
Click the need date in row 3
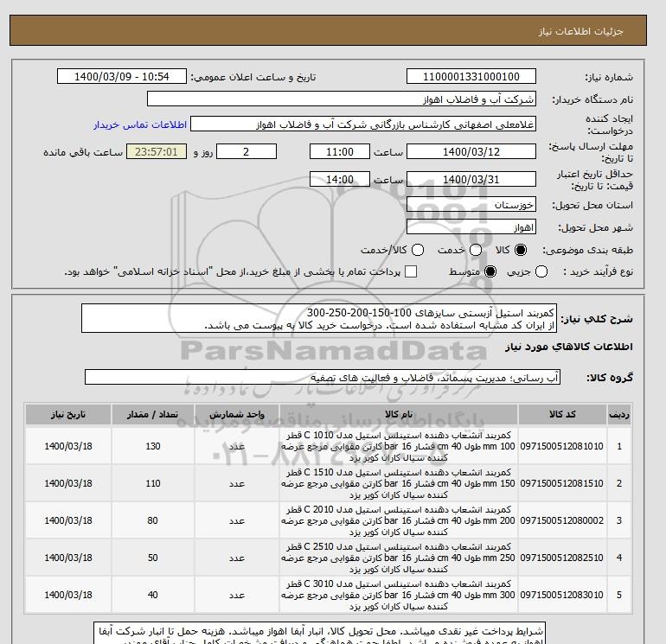coord(68,520)
